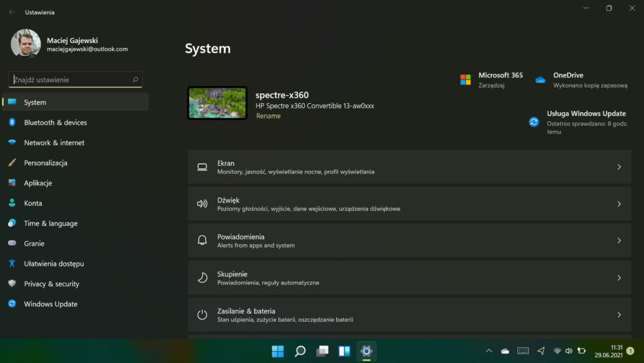The image size is (644, 363).
Task: Open the taskbar Search icon
Action: [x=300, y=351]
